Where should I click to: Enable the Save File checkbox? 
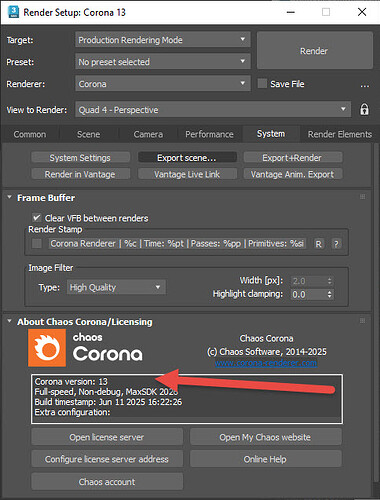click(262, 84)
